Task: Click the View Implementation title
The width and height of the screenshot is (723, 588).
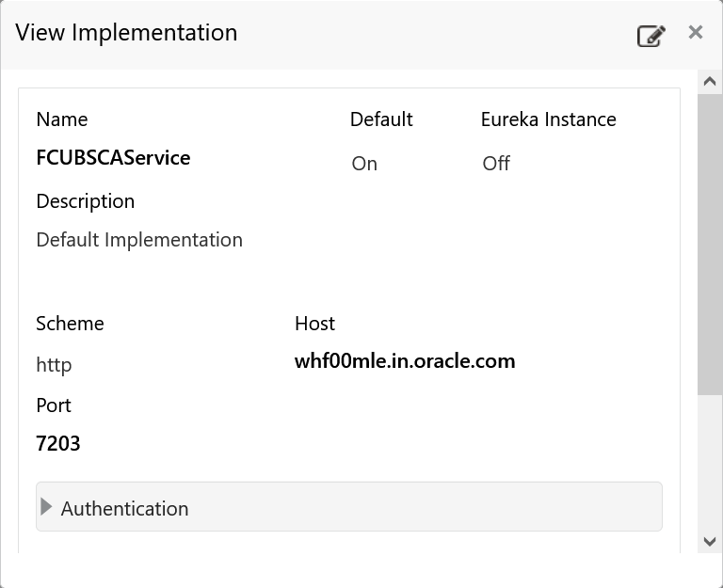Action: [x=126, y=33]
